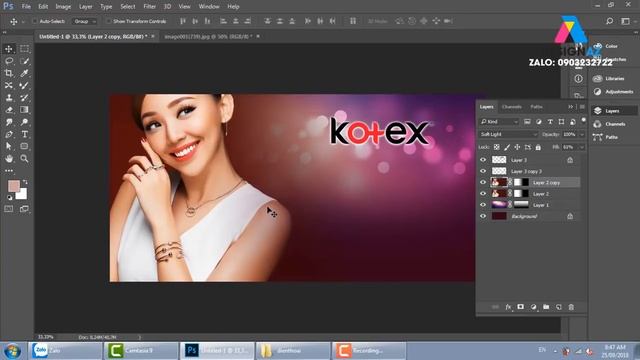Open the Kind layer filter dropdown

tap(499, 122)
